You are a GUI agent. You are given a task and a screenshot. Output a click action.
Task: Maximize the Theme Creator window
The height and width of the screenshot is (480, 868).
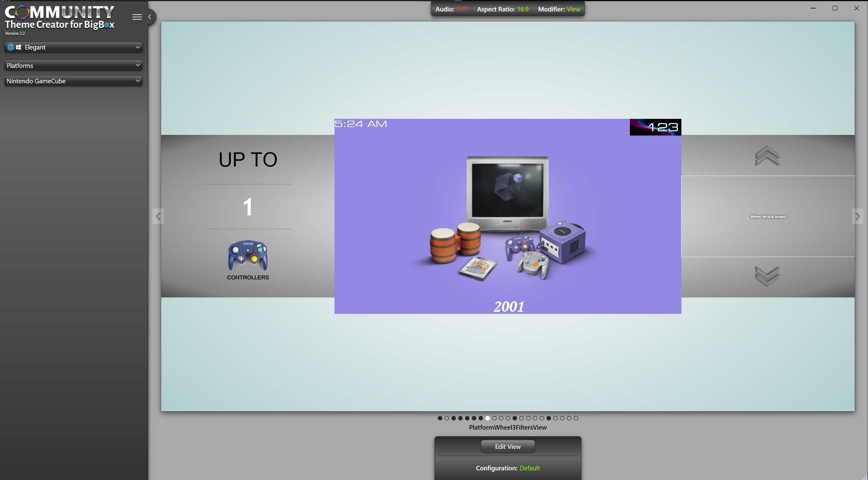pos(835,8)
